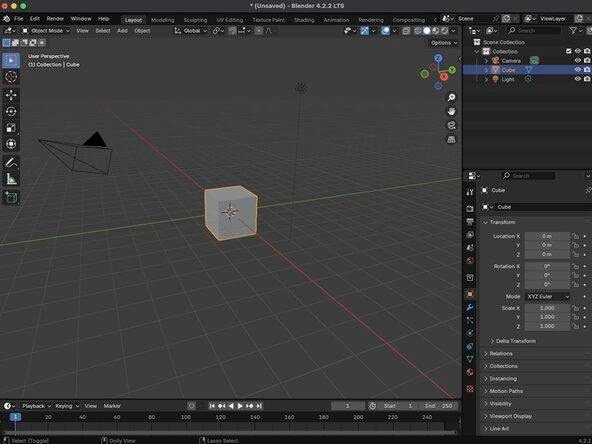This screenshot has width=592, height=444.
Task: Click the pan hand icon in viewport
Action: click(451, 111)
